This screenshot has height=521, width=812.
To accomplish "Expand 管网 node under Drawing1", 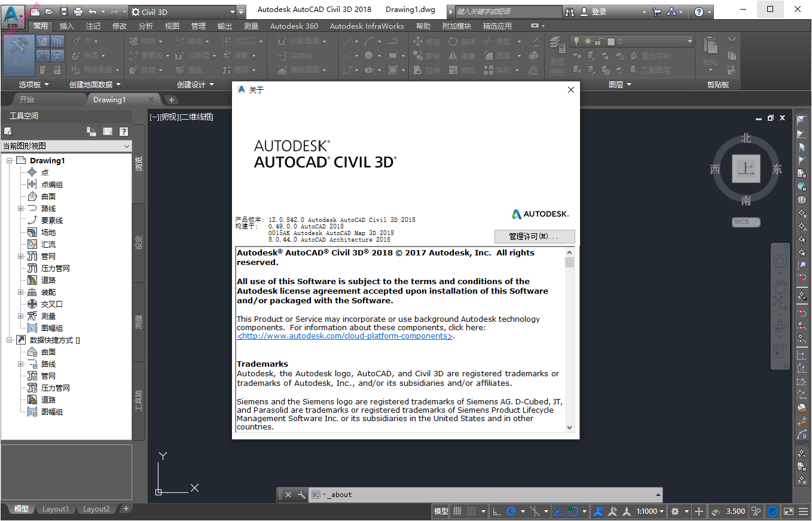I will tap(21, 256).
